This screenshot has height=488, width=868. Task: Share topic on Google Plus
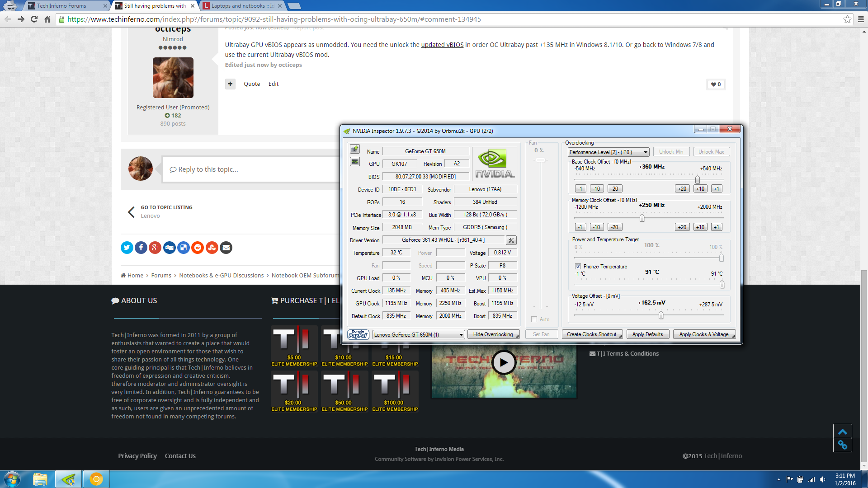pos(155,248)
